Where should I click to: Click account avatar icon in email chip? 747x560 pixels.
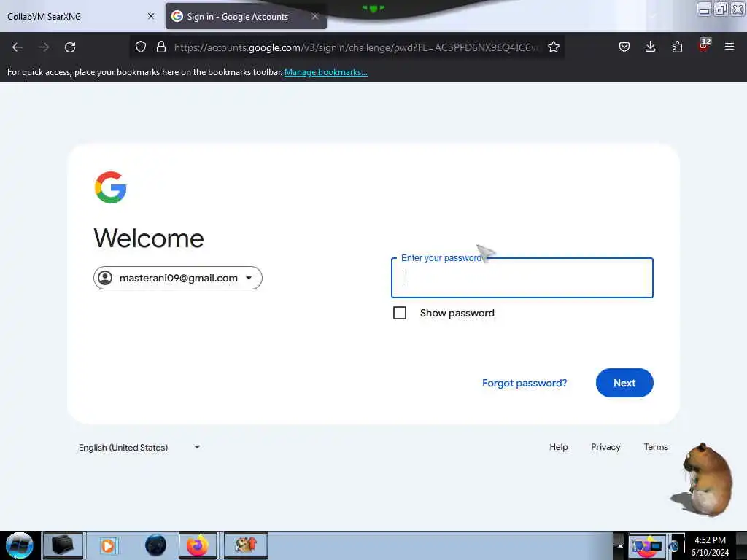pyautogui.click(x=105, y=278)
